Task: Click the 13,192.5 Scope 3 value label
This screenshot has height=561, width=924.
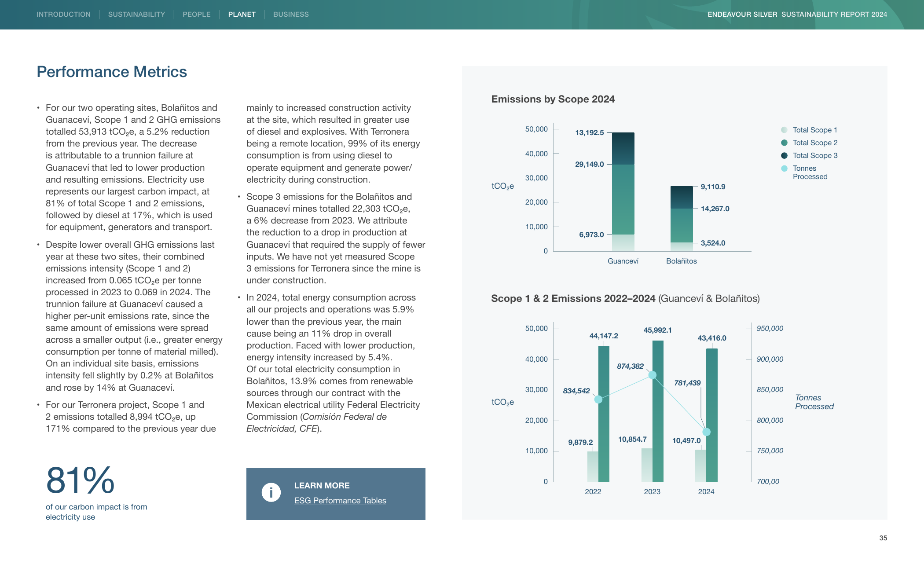Action: pyautogui.click(x=589, y=132)
